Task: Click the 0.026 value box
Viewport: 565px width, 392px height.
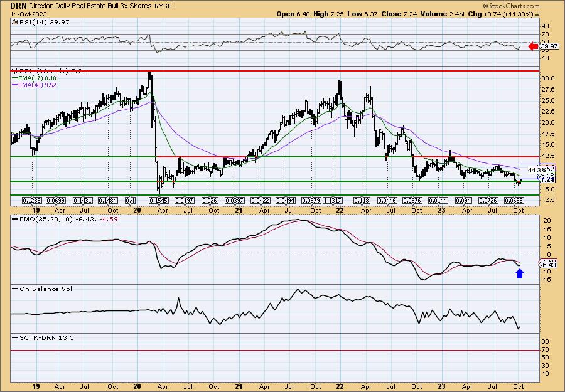Action: pos(209,200)
